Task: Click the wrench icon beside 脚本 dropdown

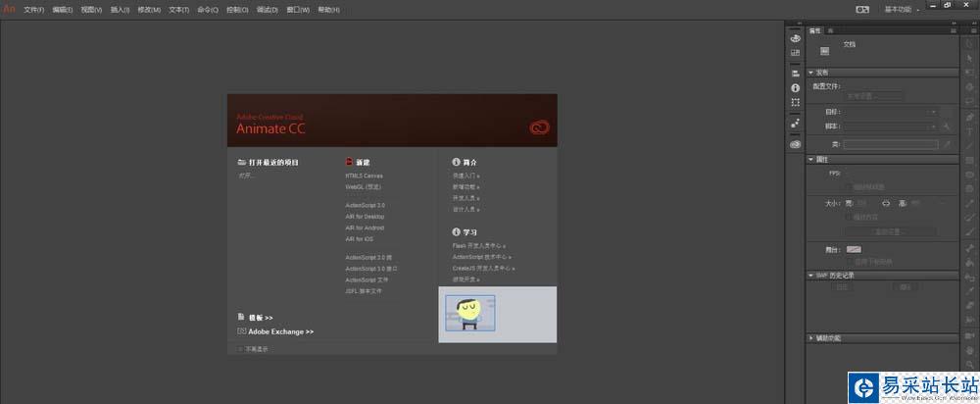Action: (947, 126)
